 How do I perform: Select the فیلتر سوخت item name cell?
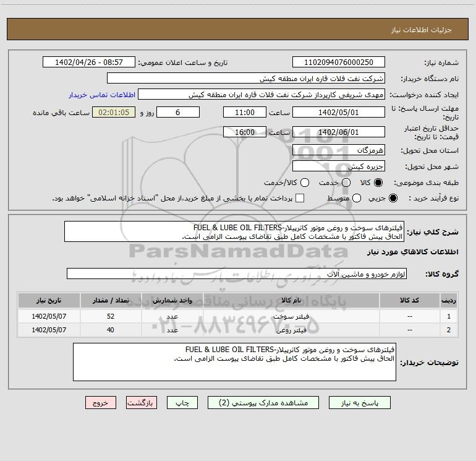pos(291,316)
